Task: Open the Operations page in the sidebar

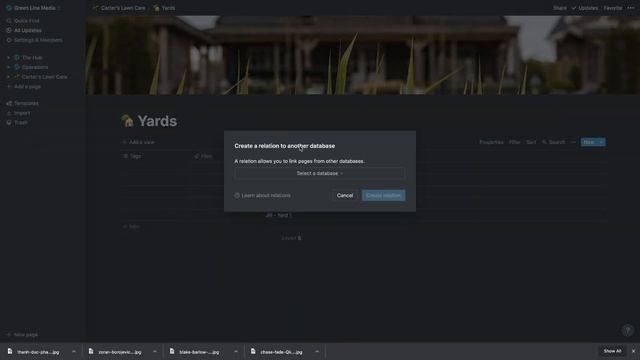Action: coord(35,67)
